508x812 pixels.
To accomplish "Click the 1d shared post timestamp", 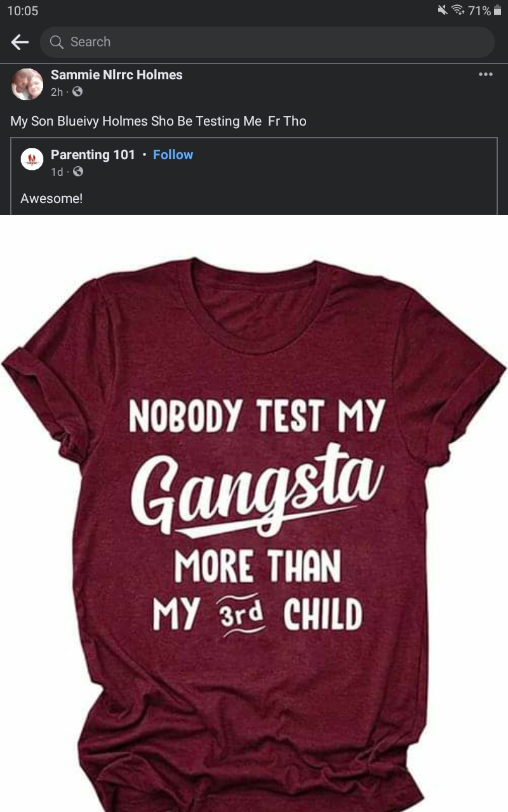I will (57, 172).
